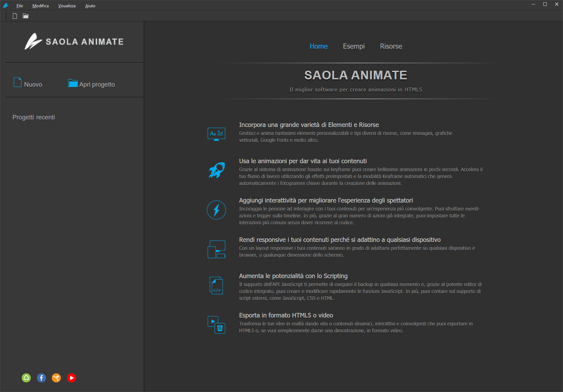Viewport: 563px width, 392px height.
Task: Click the open folder toolbar icon
Action: tap(26, 16)
